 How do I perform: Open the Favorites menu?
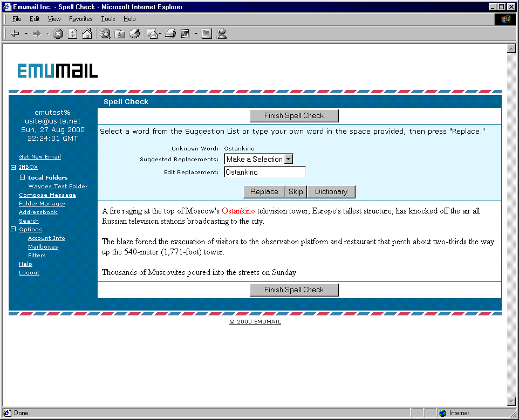click(x=80, y=19)
